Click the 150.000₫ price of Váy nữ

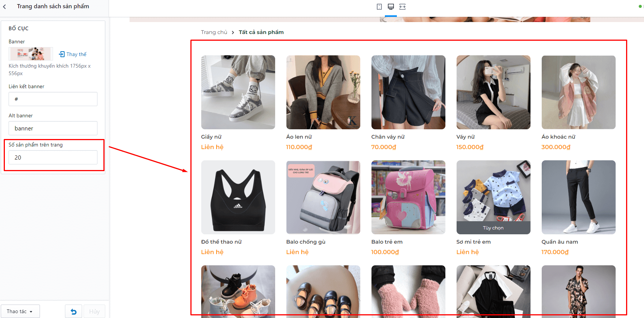click(470, 147)
